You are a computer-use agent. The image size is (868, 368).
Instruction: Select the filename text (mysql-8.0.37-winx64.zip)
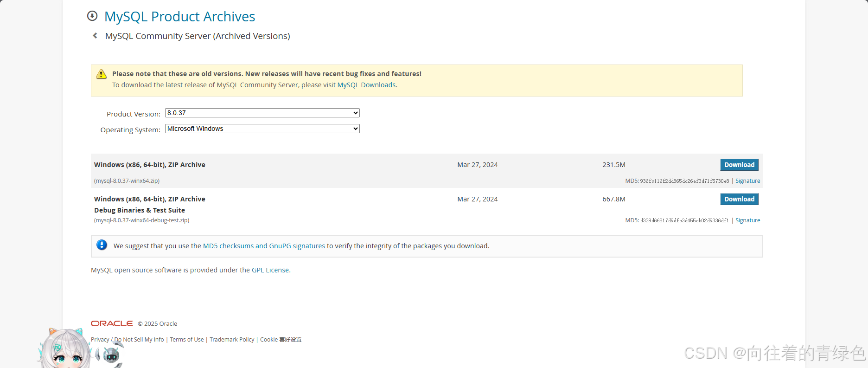click(127, 181)
